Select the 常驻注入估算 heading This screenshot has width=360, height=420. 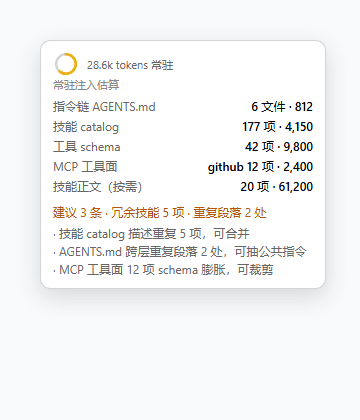tap(86, 85)
